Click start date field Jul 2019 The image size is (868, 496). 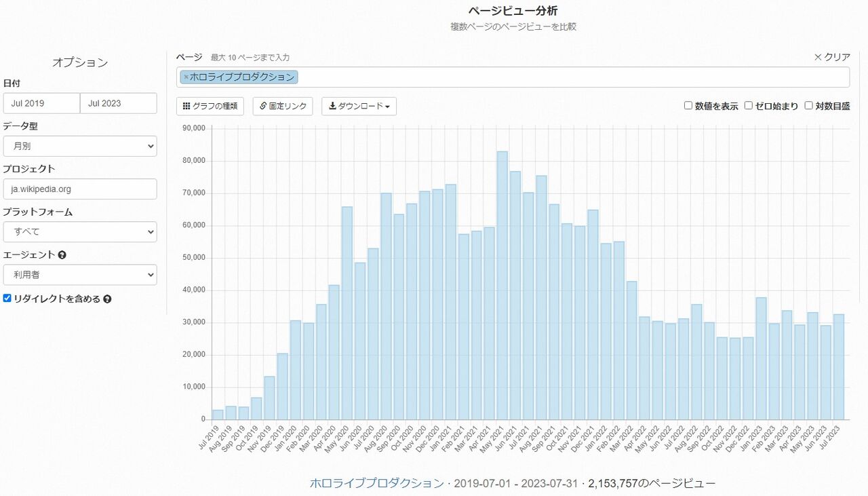[x=41, y=103]
